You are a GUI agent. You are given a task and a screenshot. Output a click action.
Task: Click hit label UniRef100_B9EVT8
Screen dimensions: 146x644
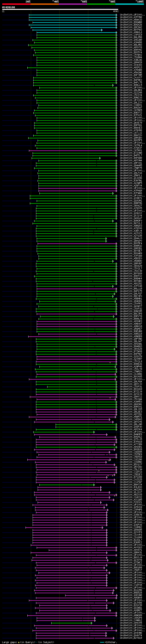click(131, 316)
